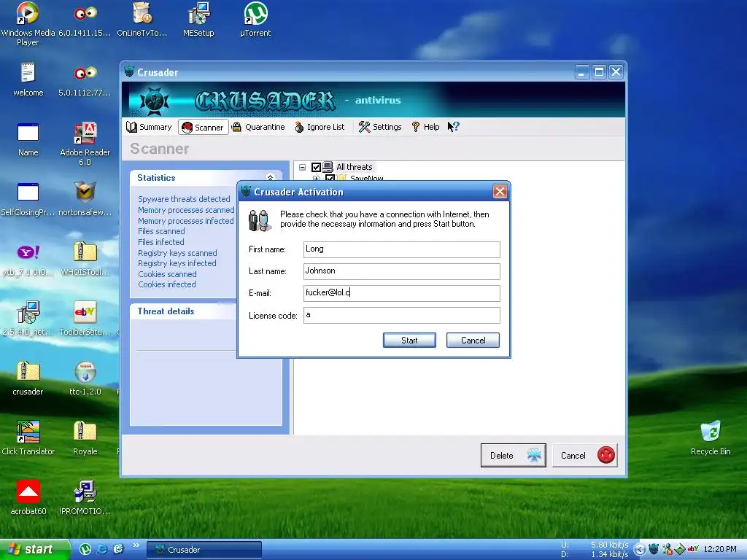The height and width of the screenshot is (560, 747).
Task: Open the Quarantine tab
Action: [259, 127]
